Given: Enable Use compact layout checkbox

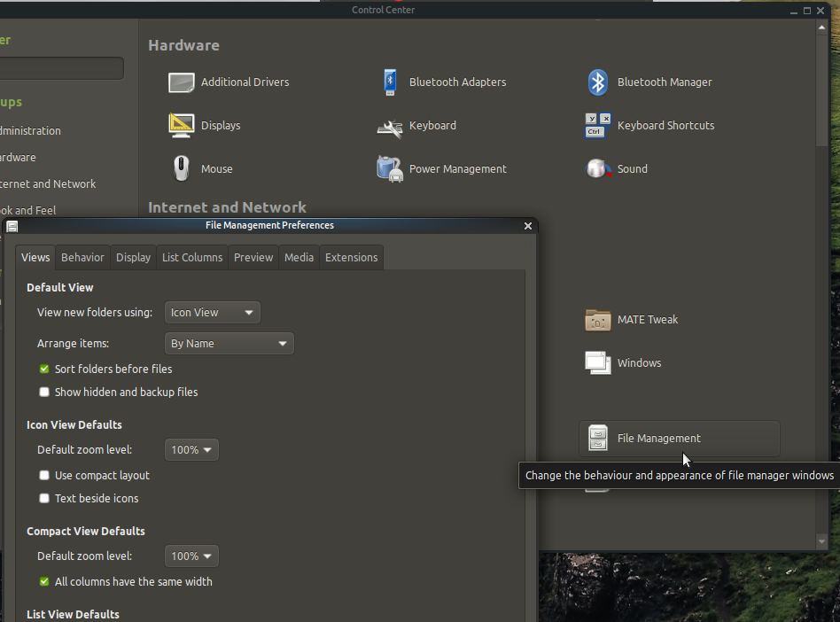Looking at the screenshot, I should point(44,475).
